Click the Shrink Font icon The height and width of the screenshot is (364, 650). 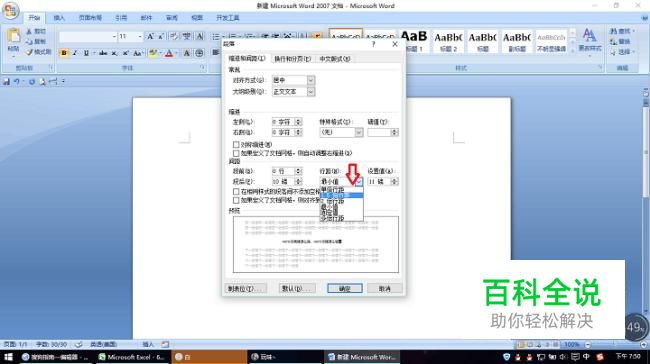(162, 37)
